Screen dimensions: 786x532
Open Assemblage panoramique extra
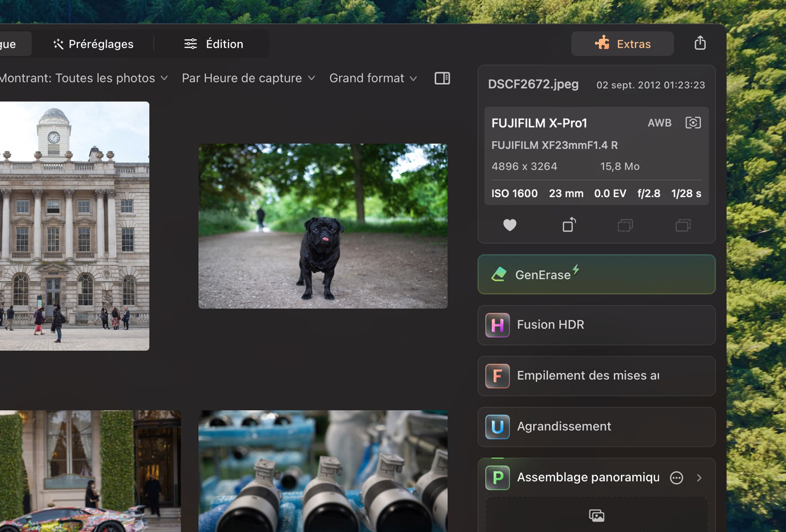pyautogui.click(x=588, y=478)
